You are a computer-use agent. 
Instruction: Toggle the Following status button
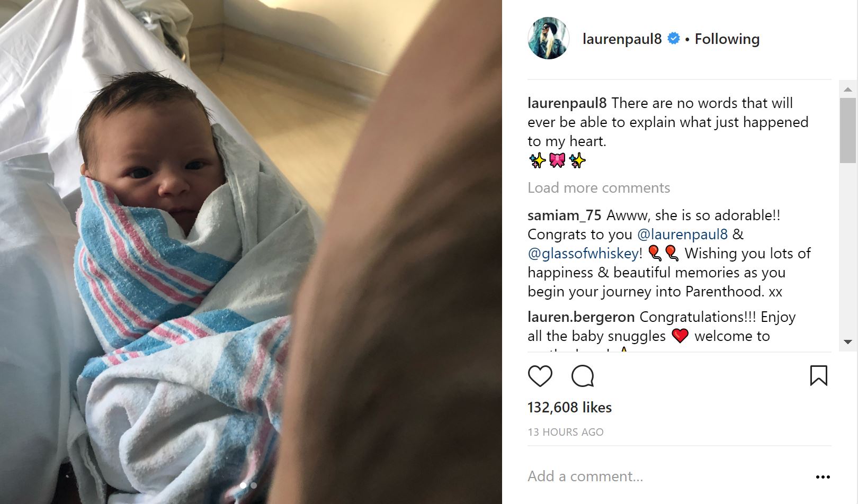coord(727,39)
